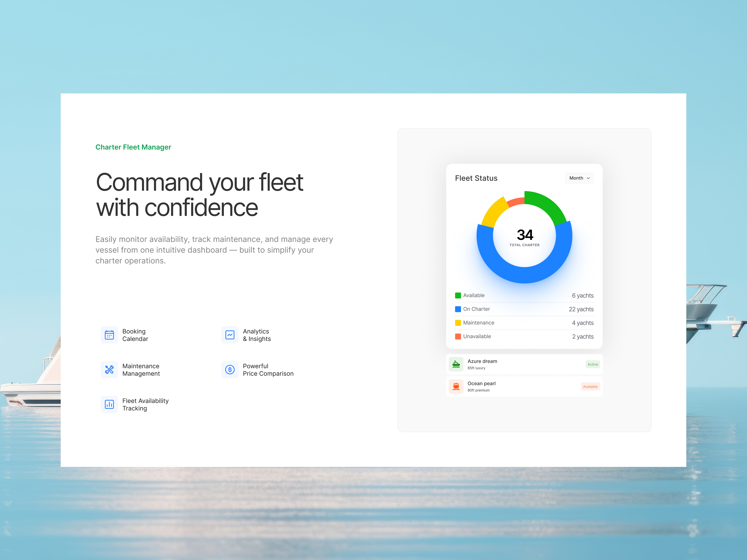Click the Active status badge

(x=593, y=364)
